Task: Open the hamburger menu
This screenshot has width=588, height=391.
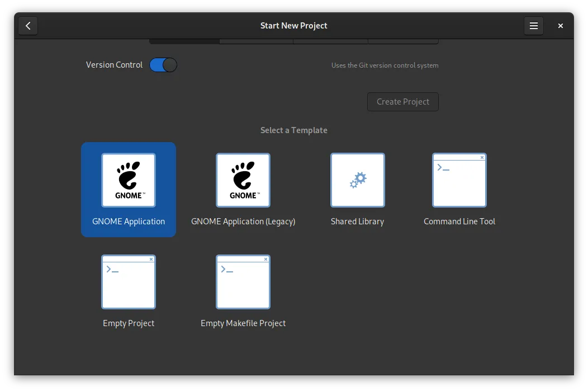Action: 534,26
